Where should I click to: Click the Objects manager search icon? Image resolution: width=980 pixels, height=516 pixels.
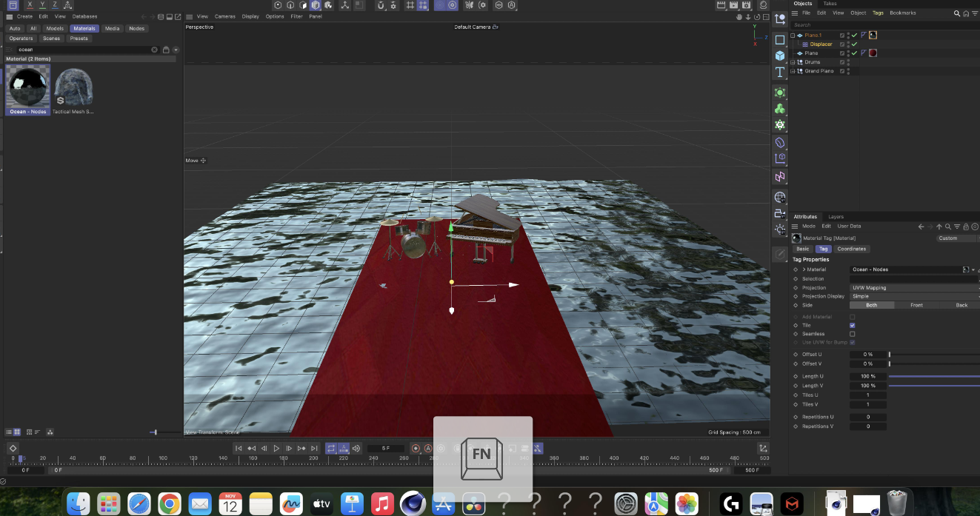pos(956,13)
